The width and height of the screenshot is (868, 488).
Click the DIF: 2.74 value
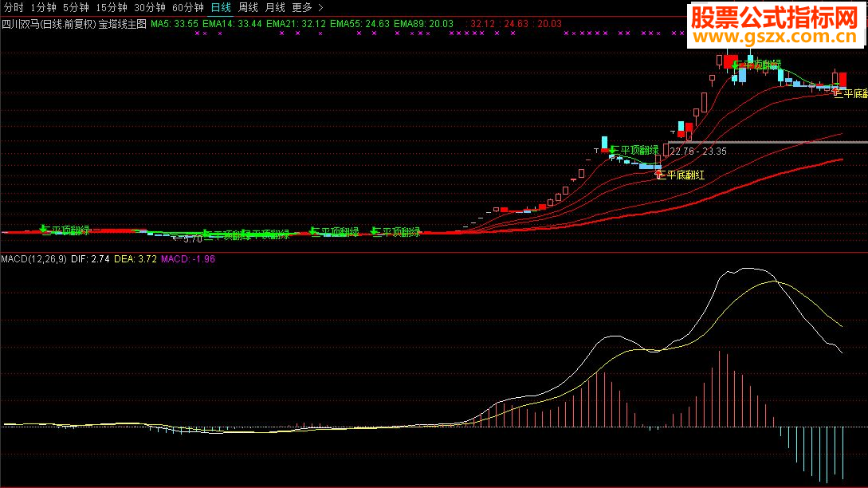pyautogui.click(x=90, y=258)
